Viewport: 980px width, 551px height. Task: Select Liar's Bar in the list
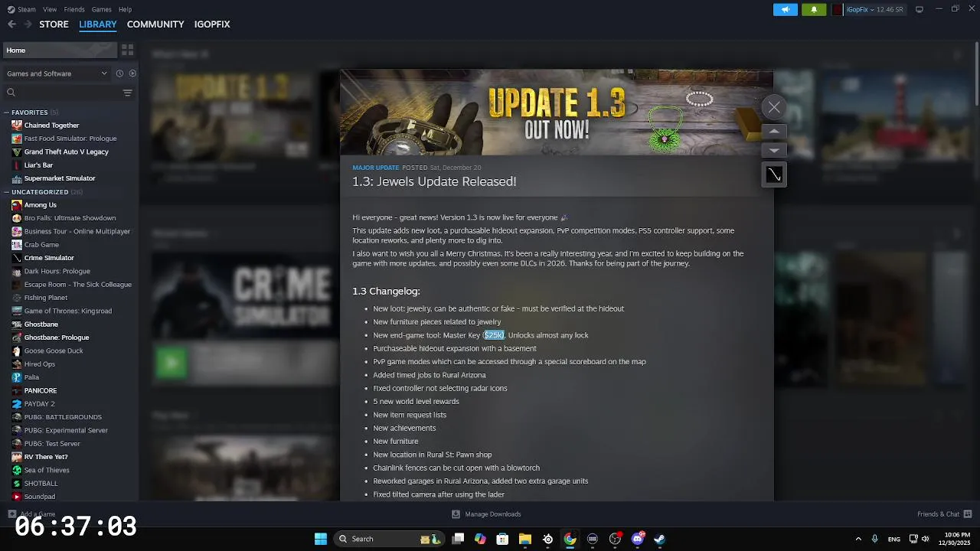coord(38,165)
